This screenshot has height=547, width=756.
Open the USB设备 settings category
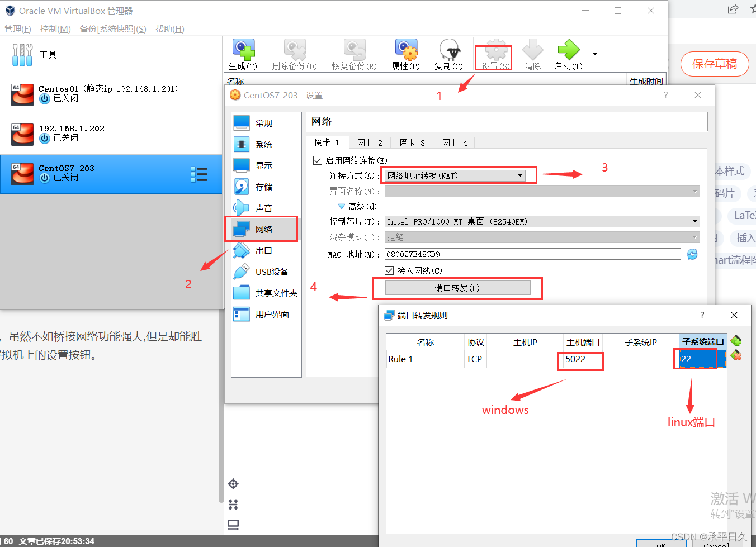pos(266,272)
